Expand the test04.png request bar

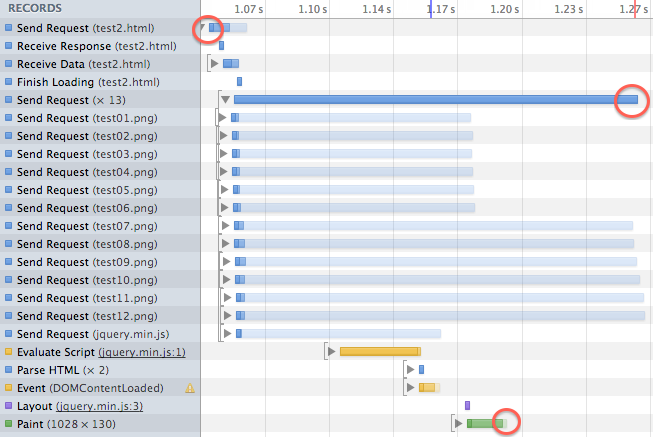[223, 172]
